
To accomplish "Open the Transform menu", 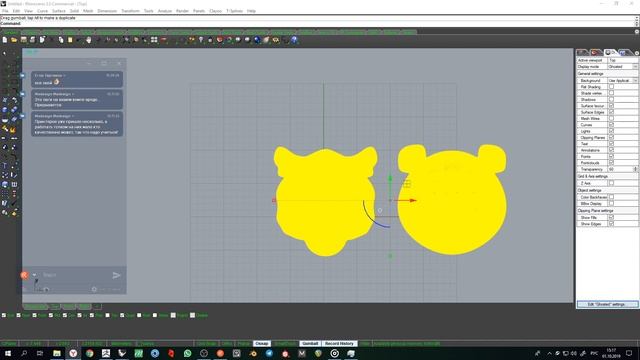I will pyautogui.click(x=130, y=11).
